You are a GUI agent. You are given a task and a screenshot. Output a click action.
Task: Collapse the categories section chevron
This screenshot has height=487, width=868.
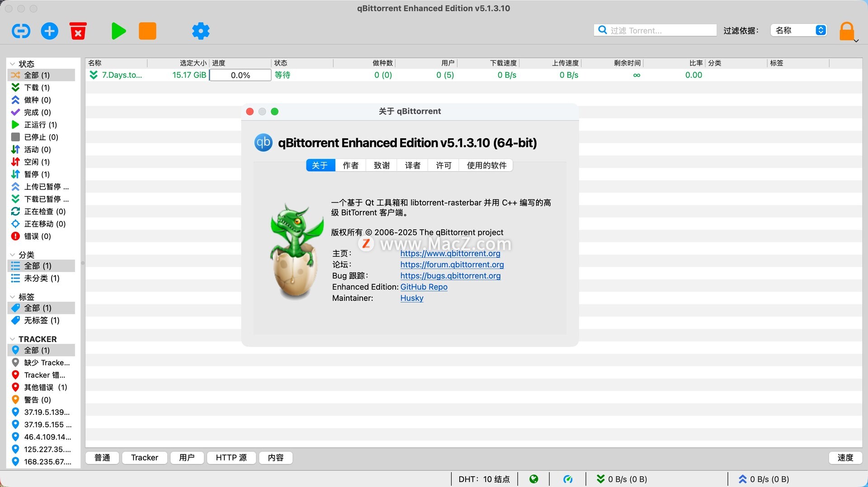point(13,255)
